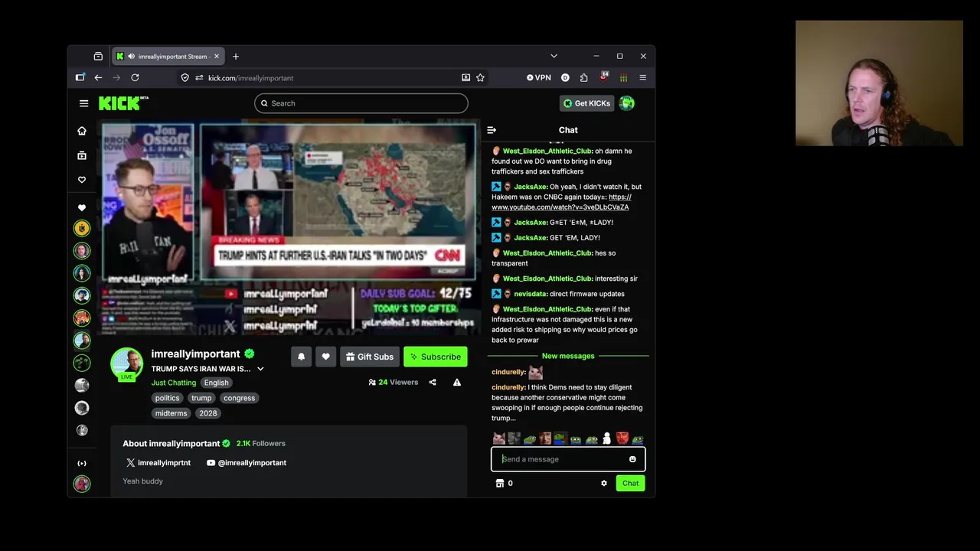Click the install/download page icon in address bar
The image size is (980, 551).
(x=465, y=77)
